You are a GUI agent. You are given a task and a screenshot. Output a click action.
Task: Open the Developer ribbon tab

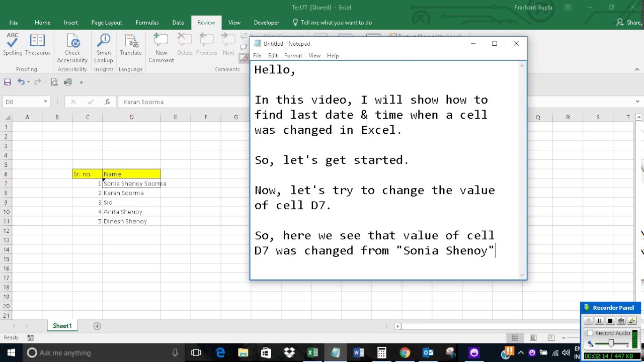point(267,23)
